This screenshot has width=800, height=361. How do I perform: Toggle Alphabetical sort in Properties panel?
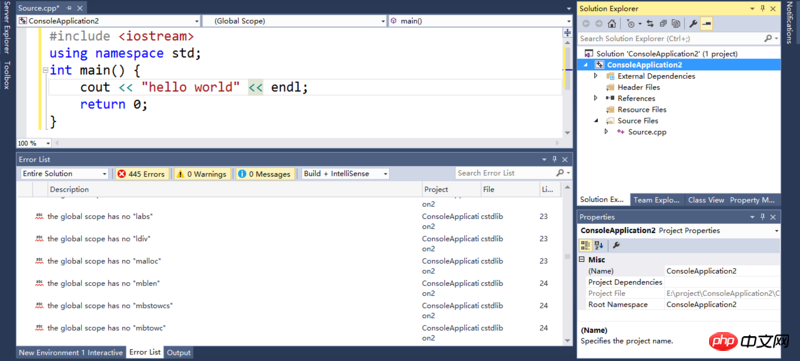point(599,245)
